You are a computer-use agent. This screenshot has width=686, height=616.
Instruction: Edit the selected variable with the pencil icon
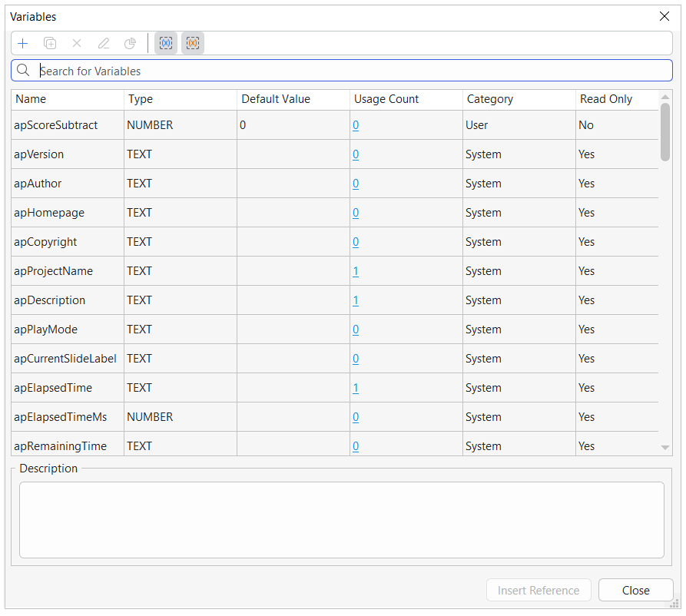click(x=103, y=43)
